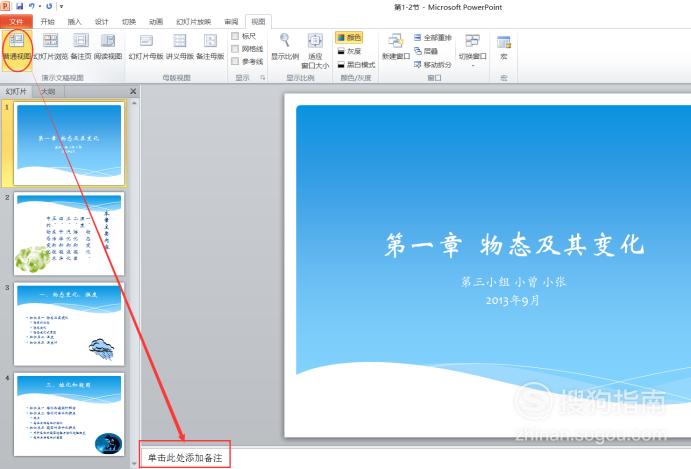Open the Transitions tab (切换)
Image resolution: width=691 pixels, height=469 pixels.
click(129, 22)
